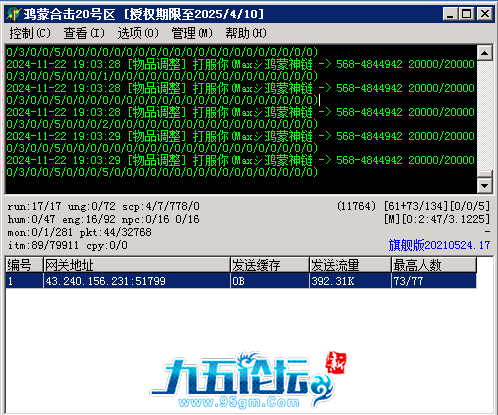Image resolution: width=498 pixels, height=415 pixels.
Task: Close the 鸿蒙合击20号区 window
Action: 485,14
